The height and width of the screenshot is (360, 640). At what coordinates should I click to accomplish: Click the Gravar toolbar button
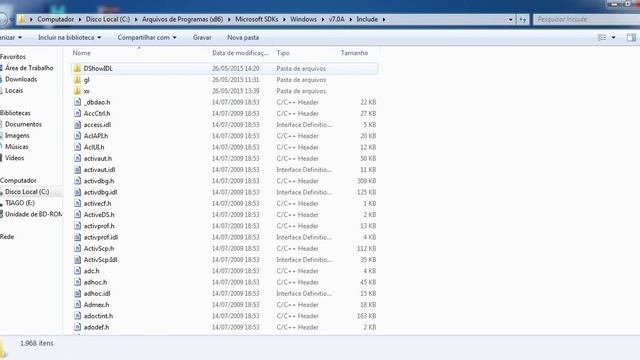202,38
